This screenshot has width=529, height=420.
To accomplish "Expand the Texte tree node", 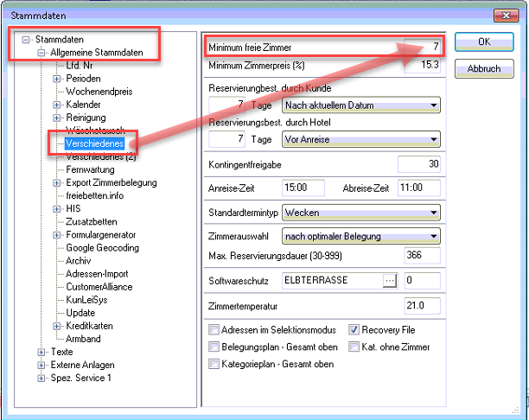I will (41, 353).
